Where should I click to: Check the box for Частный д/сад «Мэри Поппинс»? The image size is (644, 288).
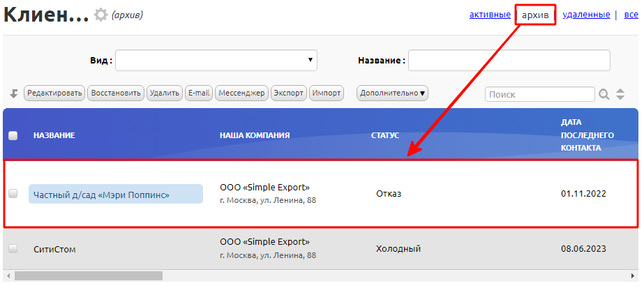point(13,194)
